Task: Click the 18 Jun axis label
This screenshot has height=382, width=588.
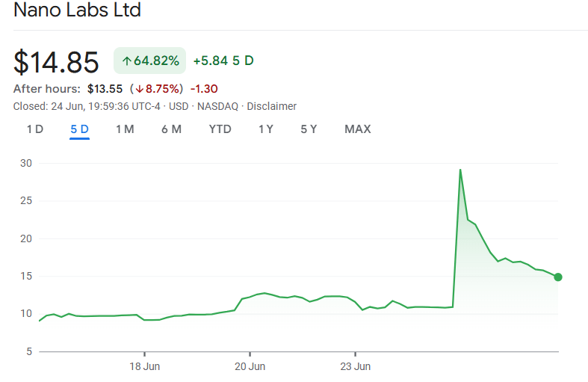Action: tap(145, 366)
